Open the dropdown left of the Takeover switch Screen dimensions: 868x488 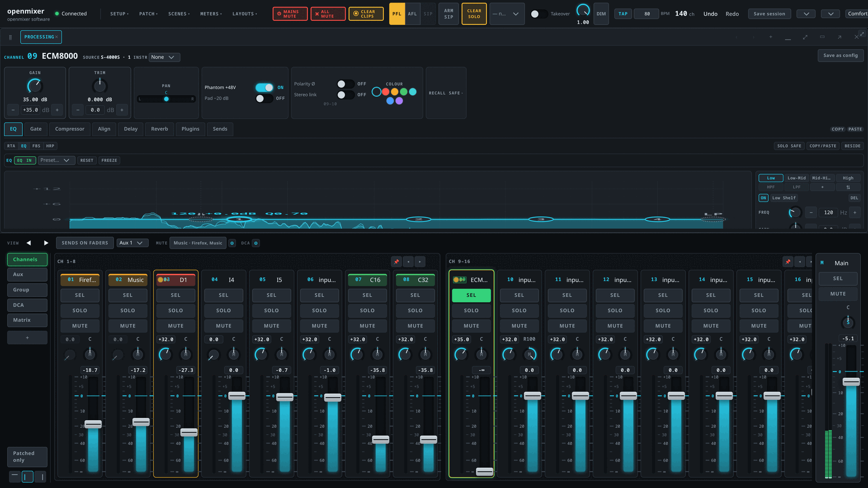tap(507, 14)
